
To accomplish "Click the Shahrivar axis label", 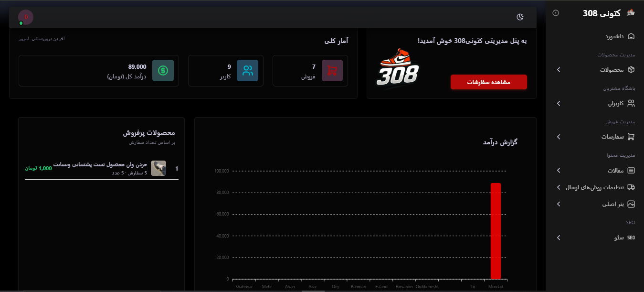I will [244, 287].
